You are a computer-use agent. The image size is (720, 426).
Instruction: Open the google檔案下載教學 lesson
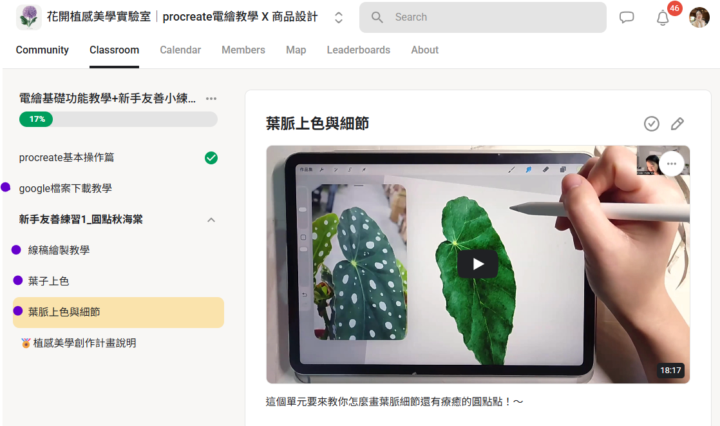click(x=65, y=188)
